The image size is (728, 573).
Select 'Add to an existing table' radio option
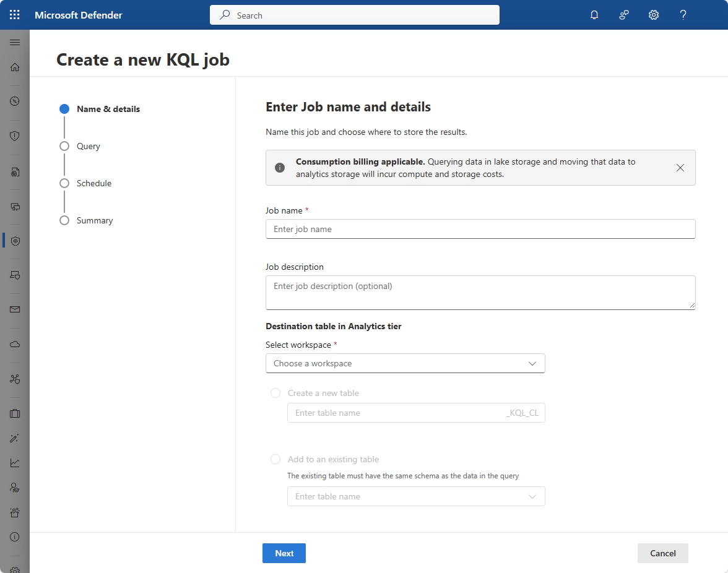coord(275,459)
